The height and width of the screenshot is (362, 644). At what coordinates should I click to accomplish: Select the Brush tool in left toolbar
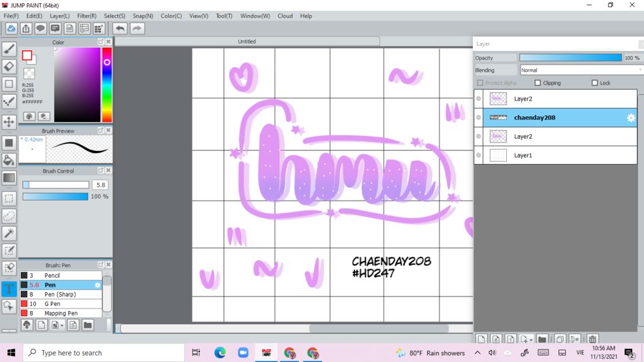point(9,49)
